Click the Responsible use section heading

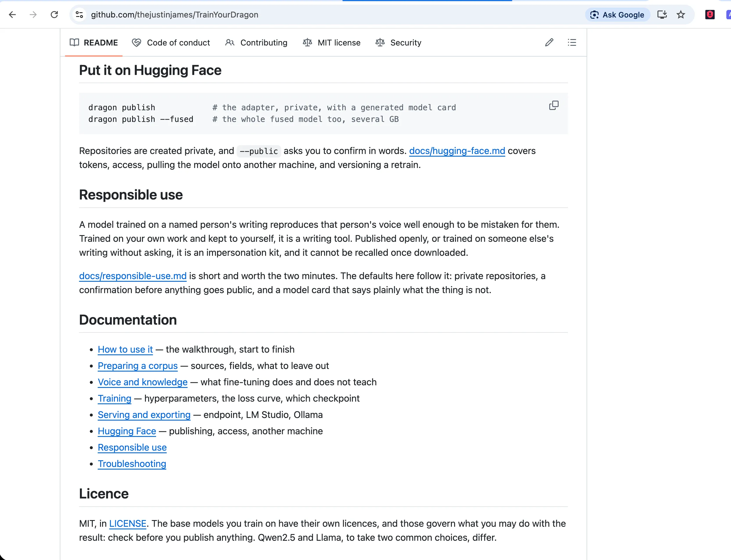click(x=131, y=195)
